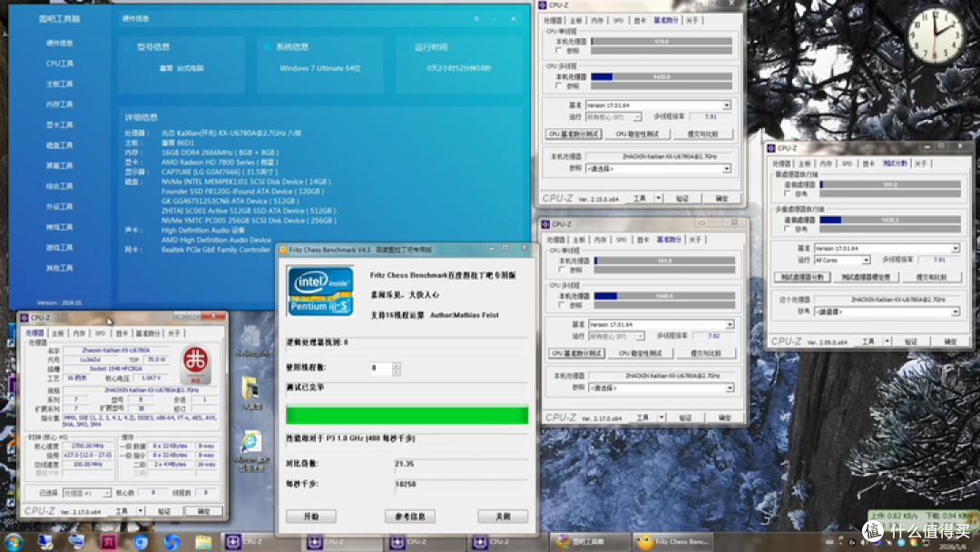This screenshot has width=980, height=552.
Task: Click 关闭 button in Fritz Chess Benchmark
Action: pyautogui.click(x=503, y=517)
